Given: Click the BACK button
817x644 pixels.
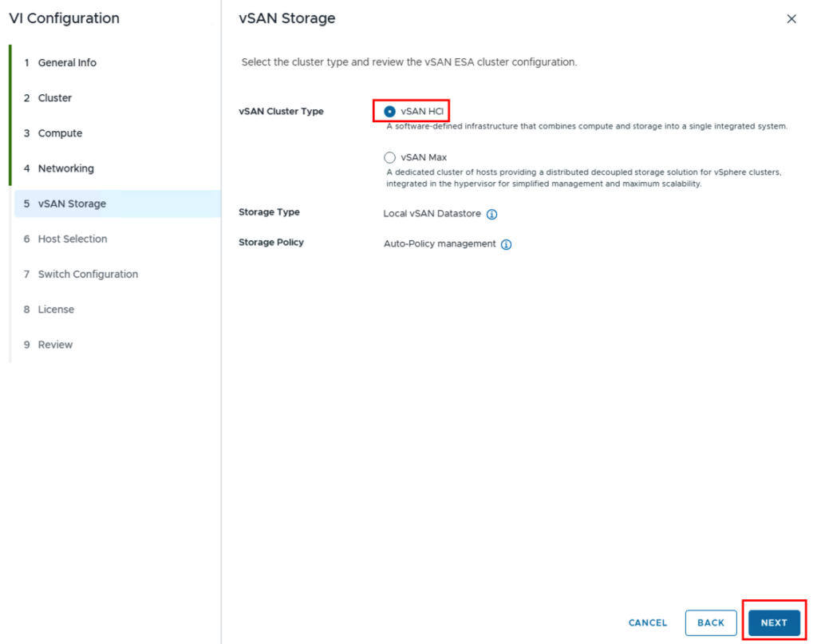Looking at the screenshot, I should click(x=711, y=622).
